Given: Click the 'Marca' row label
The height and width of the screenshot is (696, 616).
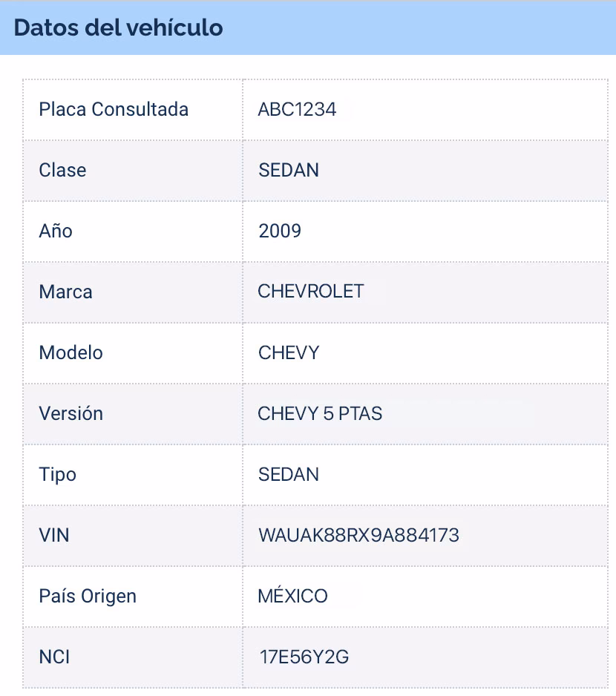Looking at the screenshot, I should [x=65, y=292].
